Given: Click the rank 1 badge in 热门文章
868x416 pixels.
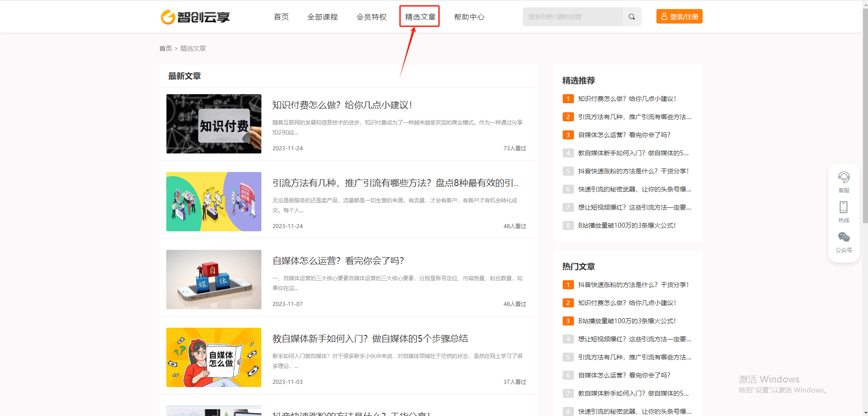Looking at the screenshot, I should pos(568,285).
